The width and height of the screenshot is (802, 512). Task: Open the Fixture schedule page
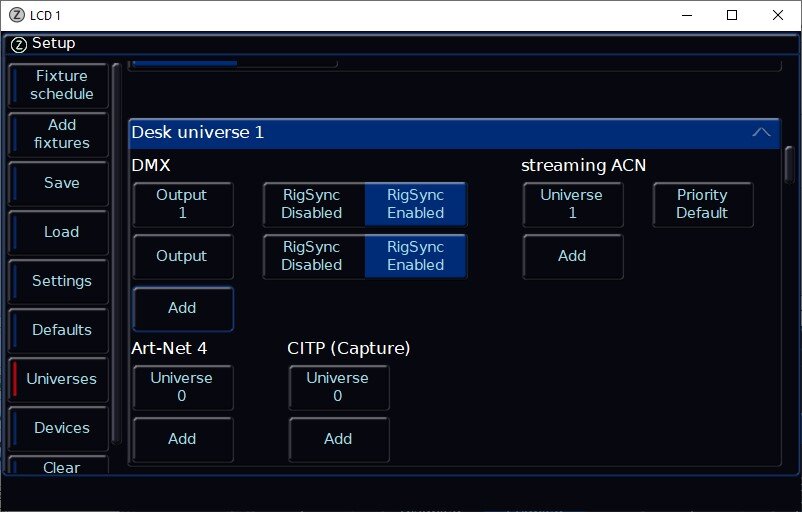[x=61, y=85]
